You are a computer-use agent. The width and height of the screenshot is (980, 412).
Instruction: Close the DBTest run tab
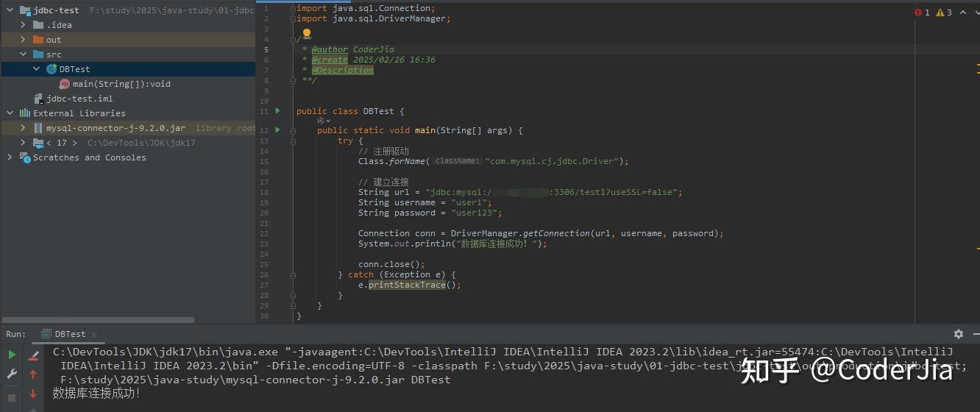93,334
